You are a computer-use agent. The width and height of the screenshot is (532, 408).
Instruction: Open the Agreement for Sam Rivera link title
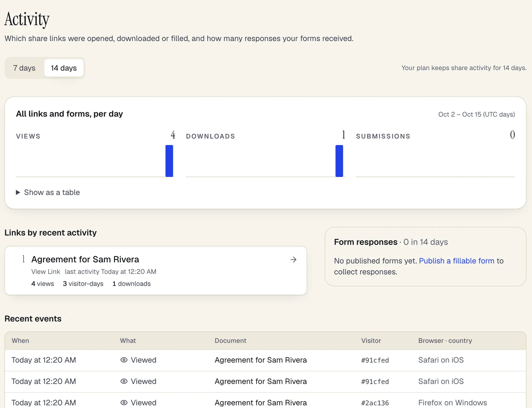[85, 259]
